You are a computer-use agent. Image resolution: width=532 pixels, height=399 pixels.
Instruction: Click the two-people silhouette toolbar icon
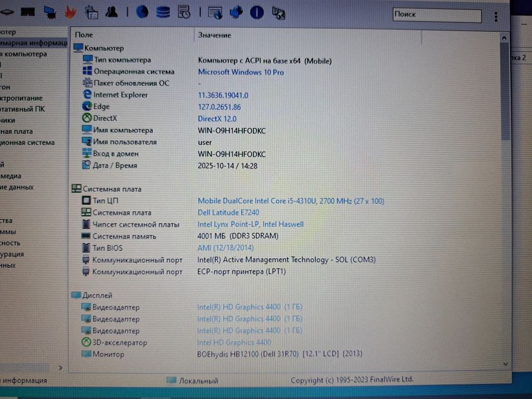pos(112,12)
